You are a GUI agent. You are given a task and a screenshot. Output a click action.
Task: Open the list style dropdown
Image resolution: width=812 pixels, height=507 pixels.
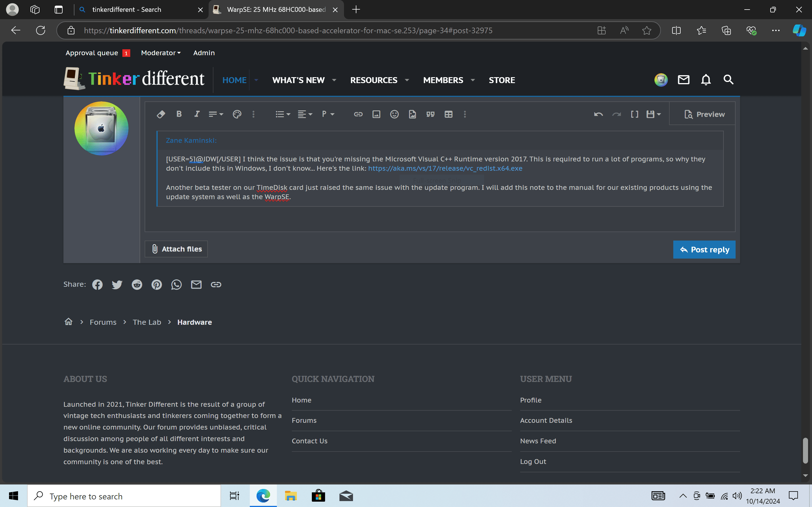[283, 114]
